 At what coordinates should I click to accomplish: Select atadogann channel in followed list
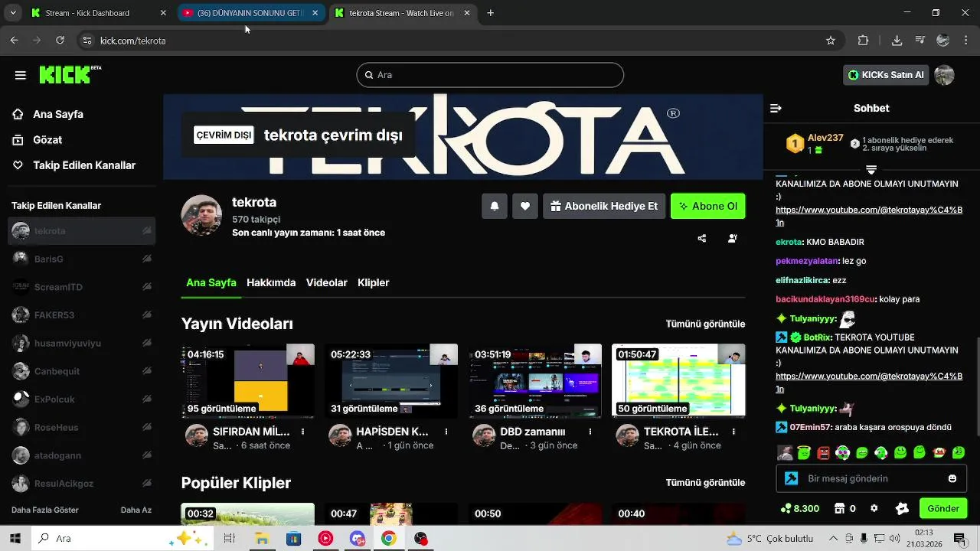pyautogui.click(x=81, y=455)
